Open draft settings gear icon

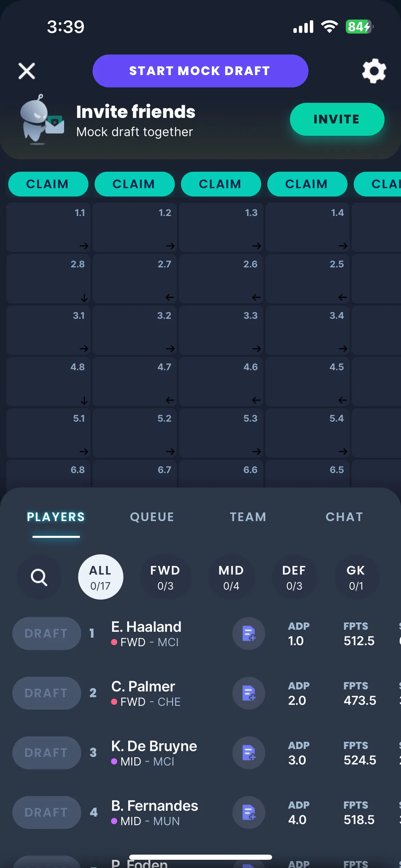[374, 71]
